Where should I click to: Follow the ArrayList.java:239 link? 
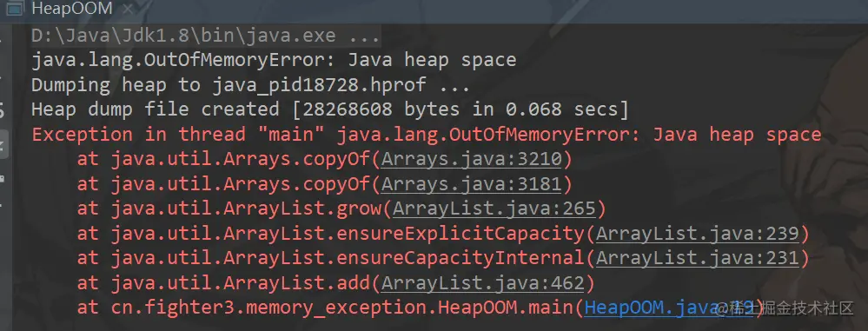tap(698, 234)
